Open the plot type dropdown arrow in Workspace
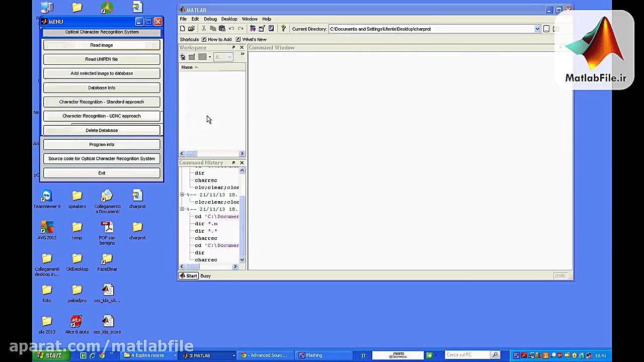 tap(210, 57)
